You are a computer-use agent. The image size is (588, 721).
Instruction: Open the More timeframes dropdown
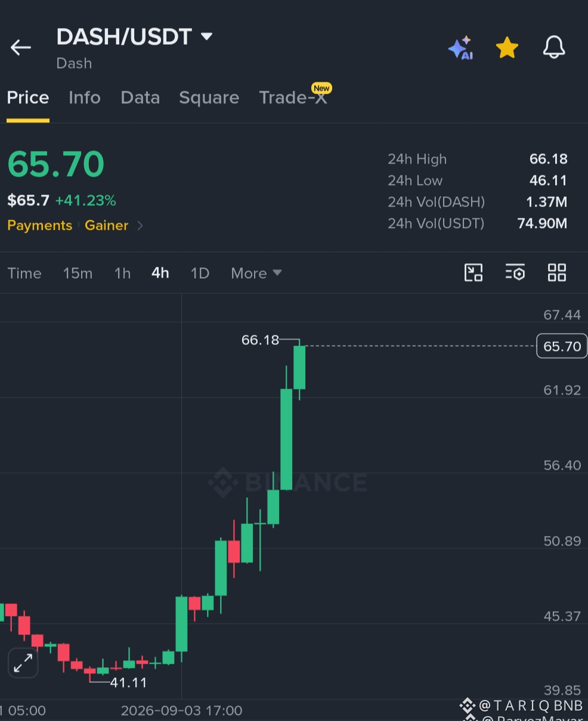tap(256, 273)
